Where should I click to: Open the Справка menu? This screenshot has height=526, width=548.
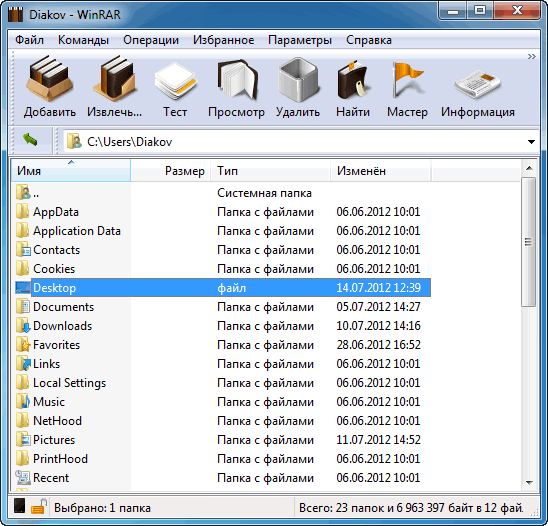(x=369, y=40)
